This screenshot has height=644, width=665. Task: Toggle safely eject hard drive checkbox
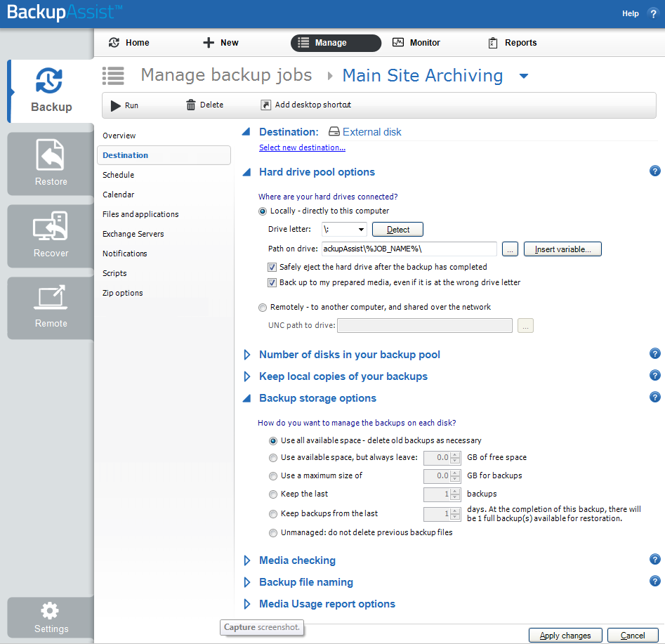[272, 268]
